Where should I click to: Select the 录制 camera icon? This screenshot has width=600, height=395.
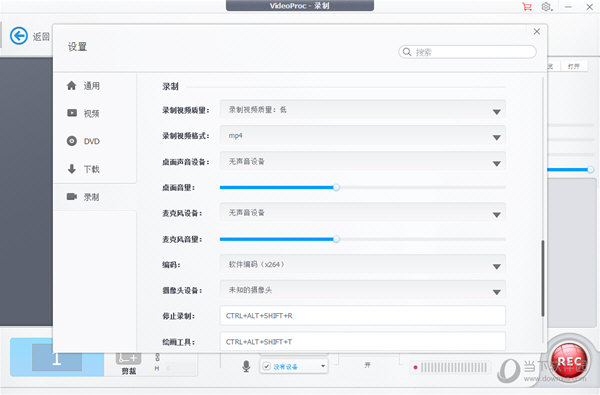tap(72, 196)
